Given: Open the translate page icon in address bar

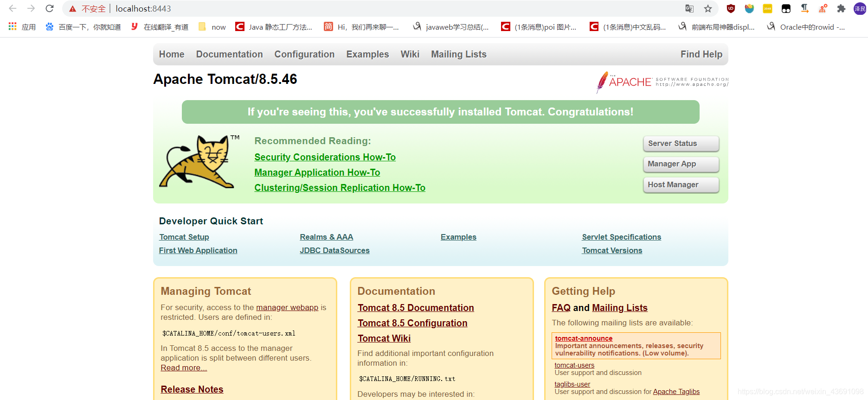Looking at the screenshot, I should pos(689,8).
